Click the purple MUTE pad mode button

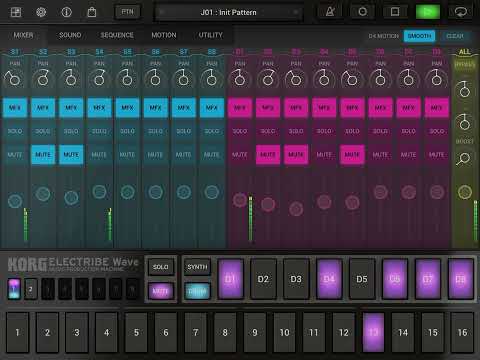pos(160,291)
